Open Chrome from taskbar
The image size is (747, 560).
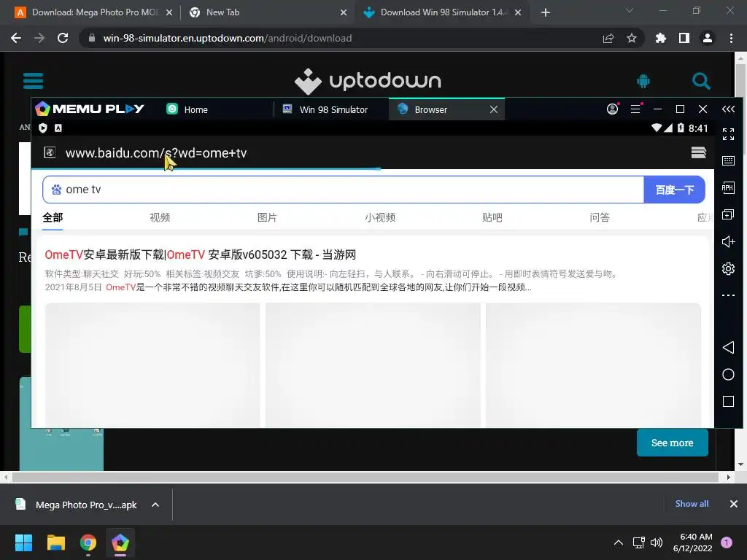pos(88,542)
